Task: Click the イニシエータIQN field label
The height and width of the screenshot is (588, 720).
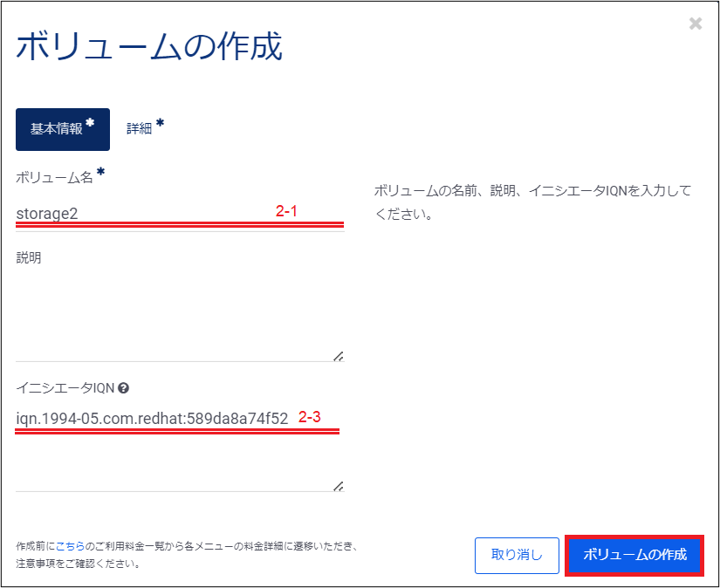Action: pos(65,388)
